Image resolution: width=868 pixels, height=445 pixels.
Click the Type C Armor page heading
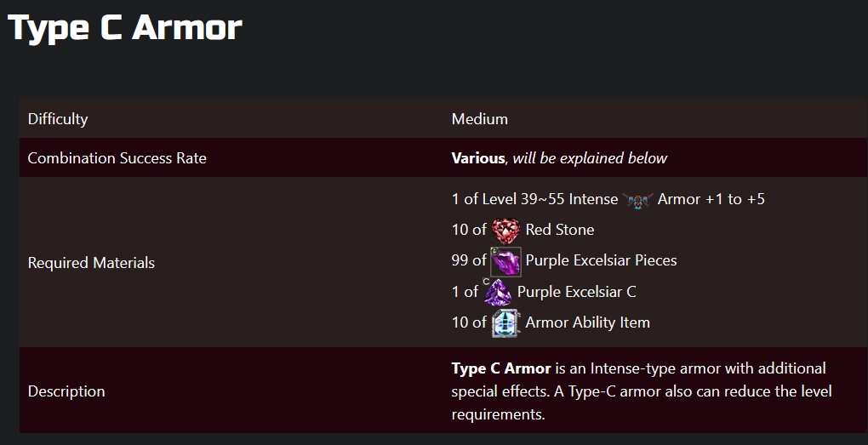(125, 28)
